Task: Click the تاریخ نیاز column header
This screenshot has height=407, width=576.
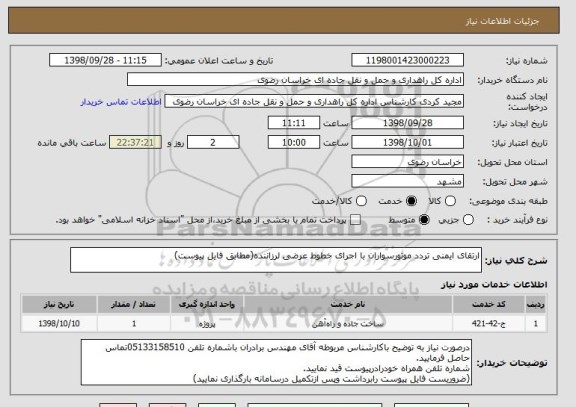Action: (x=59, y=304)
